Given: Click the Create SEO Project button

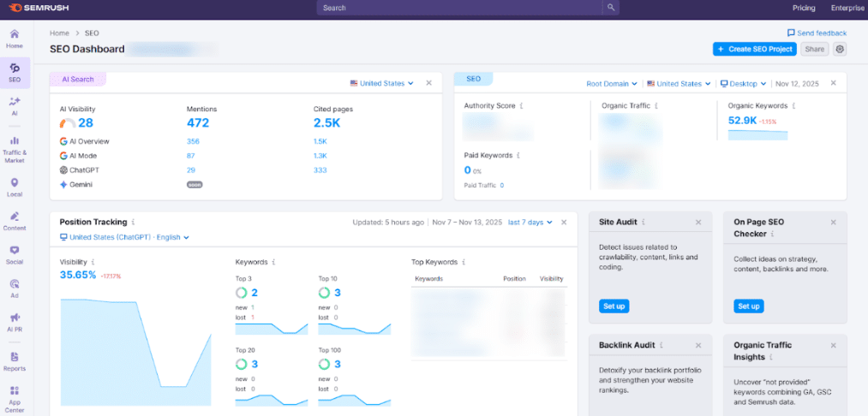Looking at the screenshot, I should point(755,50).
